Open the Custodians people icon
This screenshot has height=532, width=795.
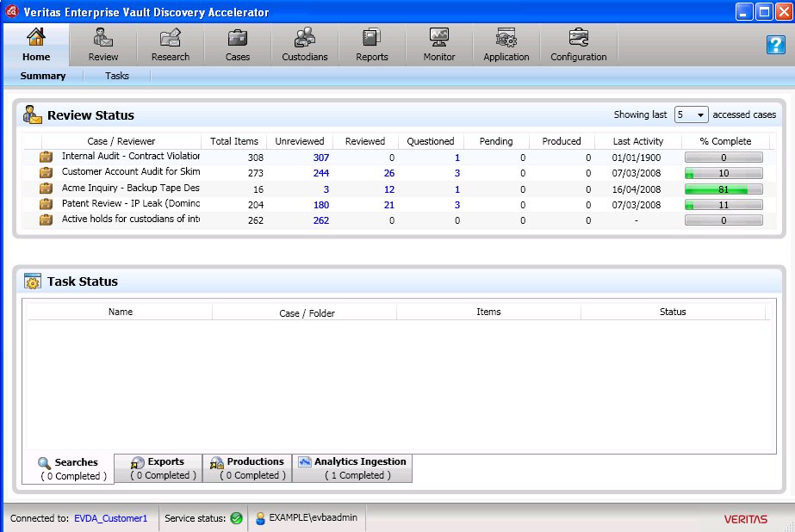coord(305,38)
